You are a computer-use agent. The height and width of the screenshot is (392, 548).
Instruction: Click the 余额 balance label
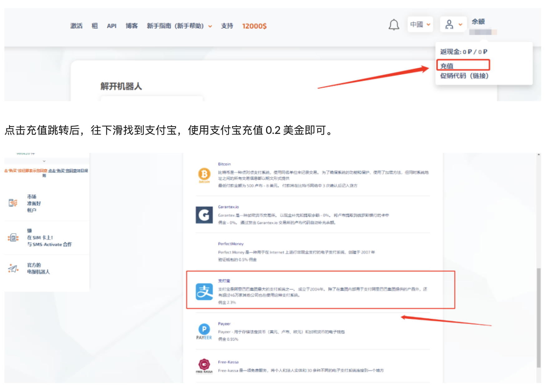point(478,22)
